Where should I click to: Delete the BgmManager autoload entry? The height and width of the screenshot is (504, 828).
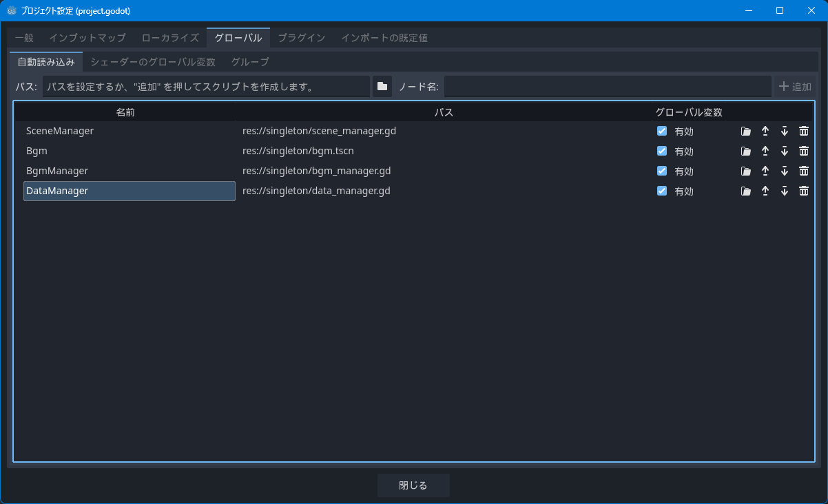point(803,171)
